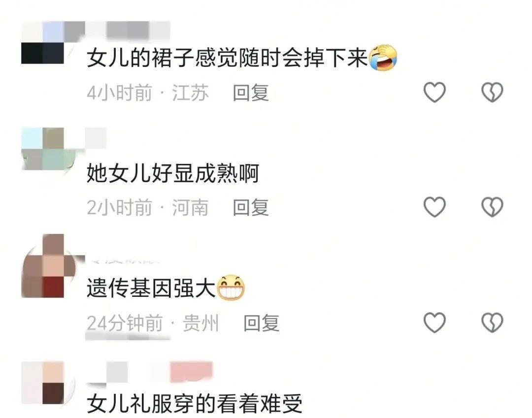Screen dimensions: 532x418
Task: Open the first commenter's blurred username
Action: [128, 30]
